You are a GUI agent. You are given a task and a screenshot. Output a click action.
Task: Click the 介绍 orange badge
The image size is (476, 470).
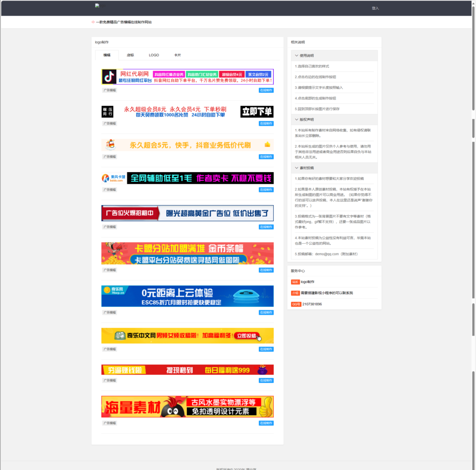(x=295, y=293)
